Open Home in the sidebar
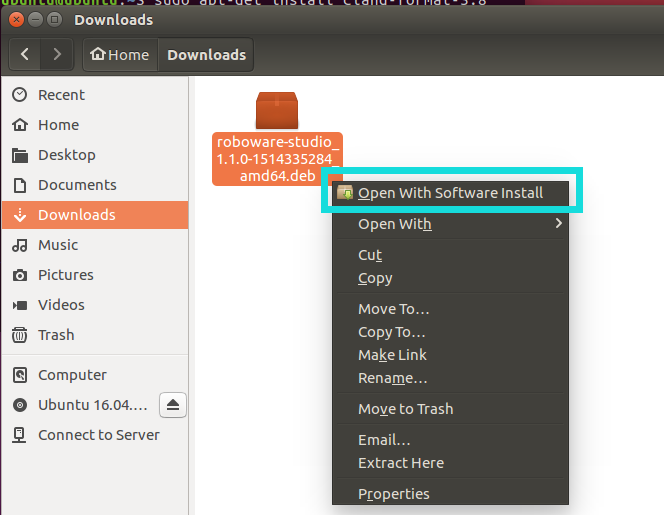This screenshot has width=664, height=515. [x=95, y=125]
